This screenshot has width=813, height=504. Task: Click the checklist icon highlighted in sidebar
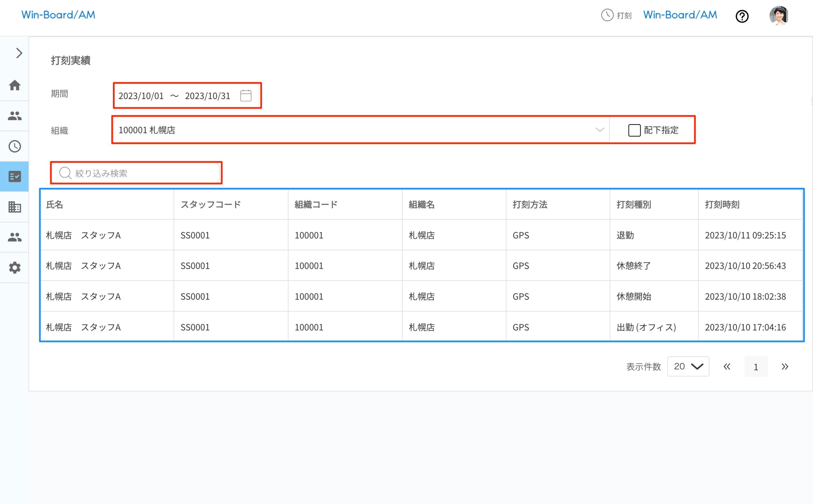click(x=15, y=176)
